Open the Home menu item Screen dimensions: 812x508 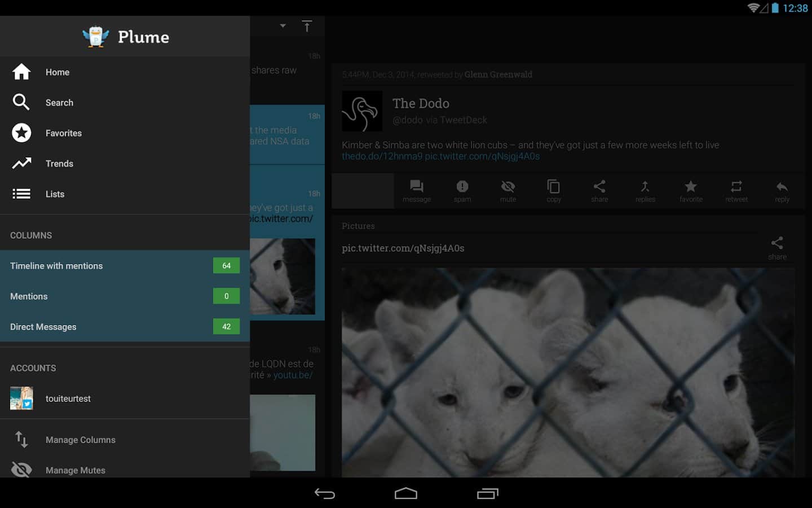pos(58,72)
